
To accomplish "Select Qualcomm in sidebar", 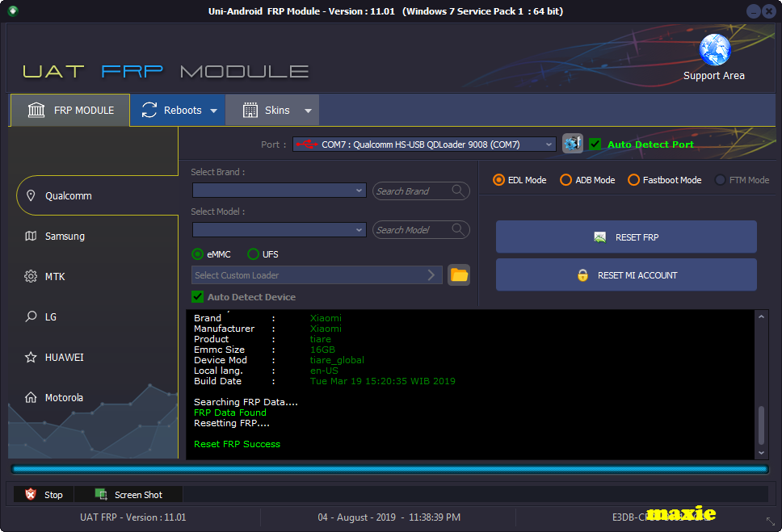I will [97, 195].
